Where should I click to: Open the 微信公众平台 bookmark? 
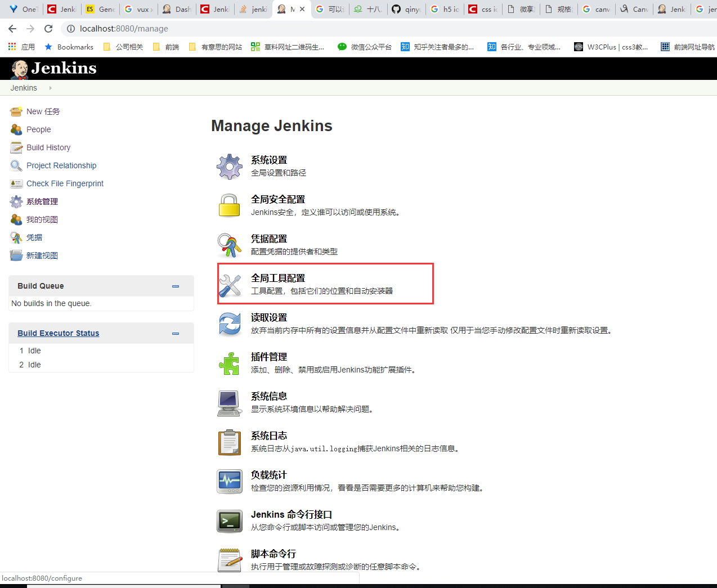(365, 47)
